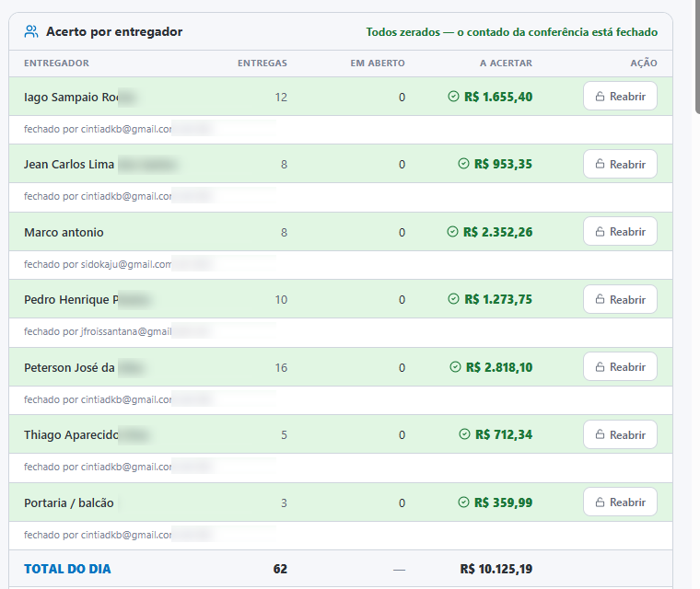Click the deliveries count 16 for Peterson

281,367
